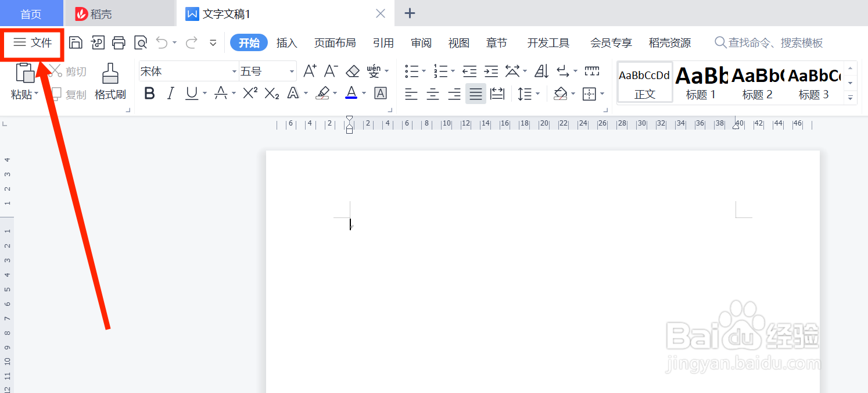Toggle justify alignment
Image resolution: width=868 pixels, height=393 pixels.
[x=475, y=93]
